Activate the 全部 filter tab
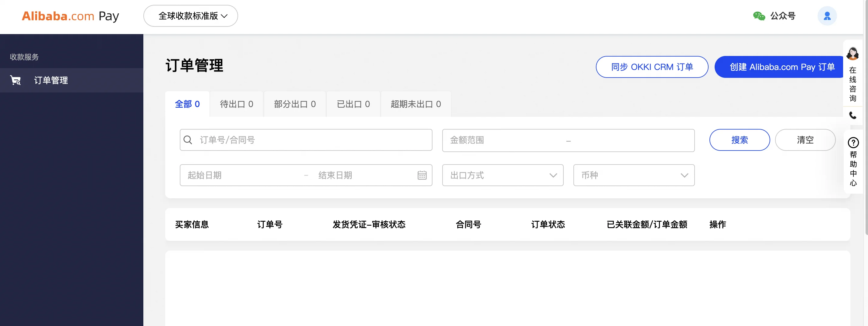 pos(187,104)
